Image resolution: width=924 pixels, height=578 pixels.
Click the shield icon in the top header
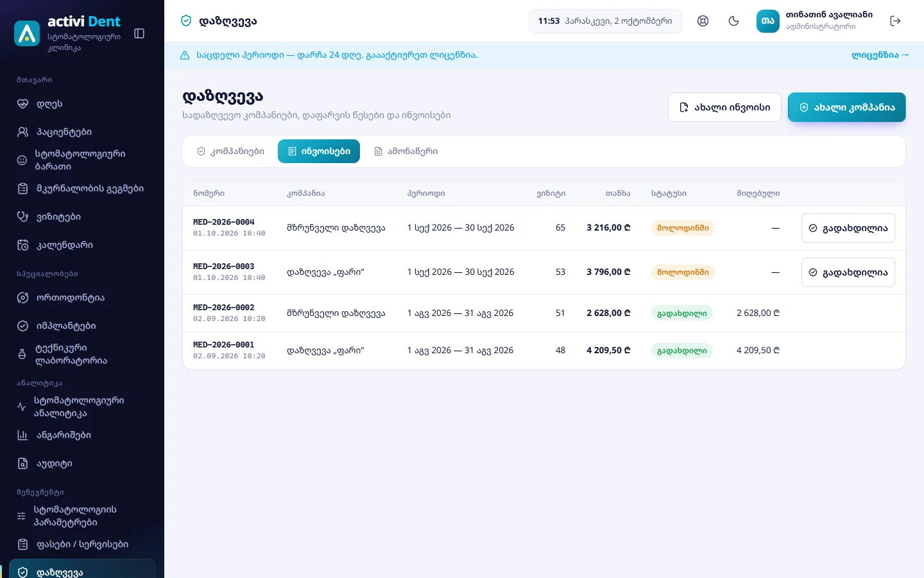[x=186, y=21]
